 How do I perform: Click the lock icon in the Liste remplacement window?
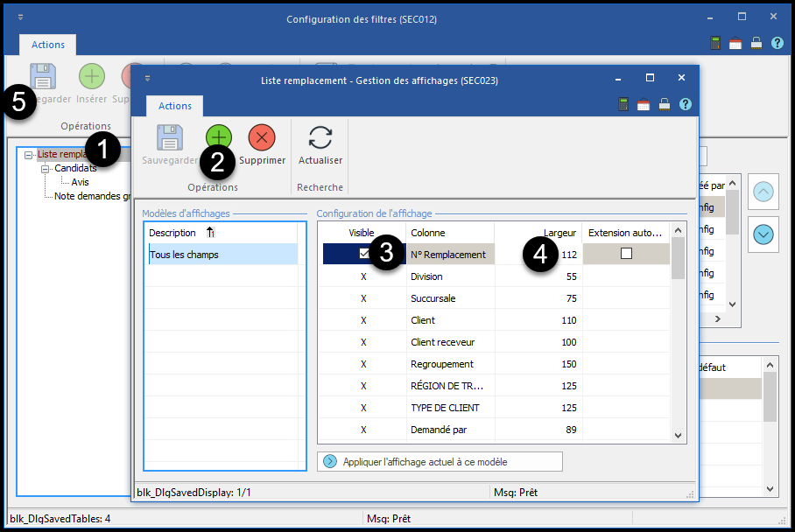[x=665, y=104]
